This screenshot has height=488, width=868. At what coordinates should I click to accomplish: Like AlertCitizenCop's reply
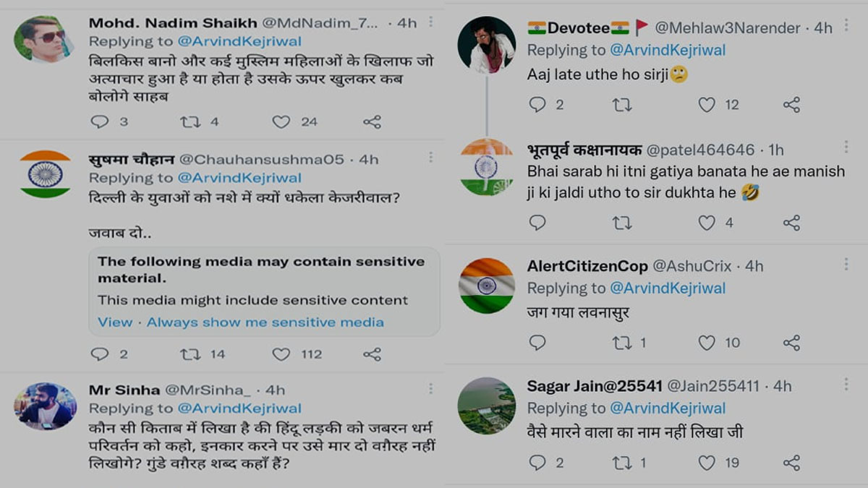pyautogui.click(x=707, y=343)
